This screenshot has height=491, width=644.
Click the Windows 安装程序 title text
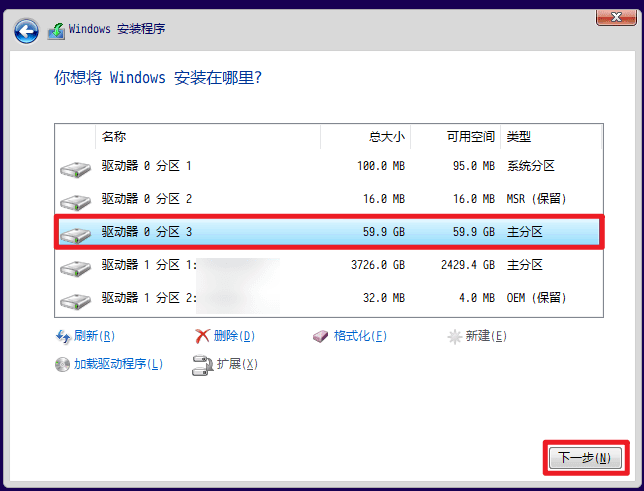click(117, 29)
